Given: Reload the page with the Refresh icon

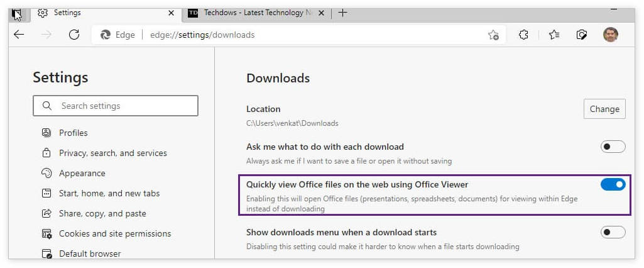Looking at the screenshot, I should click(x=74, y=35).
